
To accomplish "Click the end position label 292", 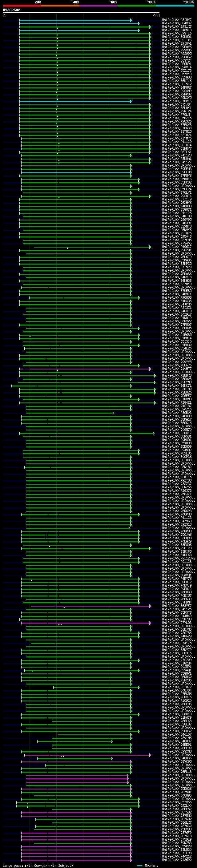I will click(x=155, y=15).
